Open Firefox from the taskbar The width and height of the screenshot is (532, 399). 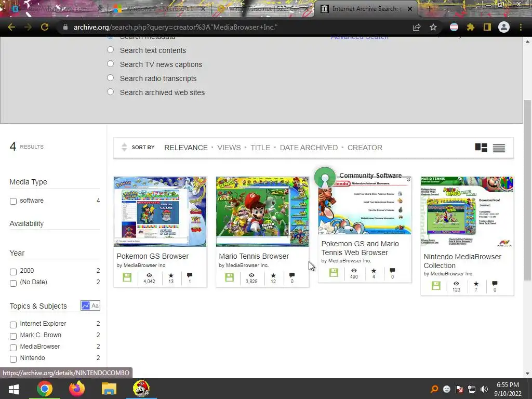tap(77, 389)
